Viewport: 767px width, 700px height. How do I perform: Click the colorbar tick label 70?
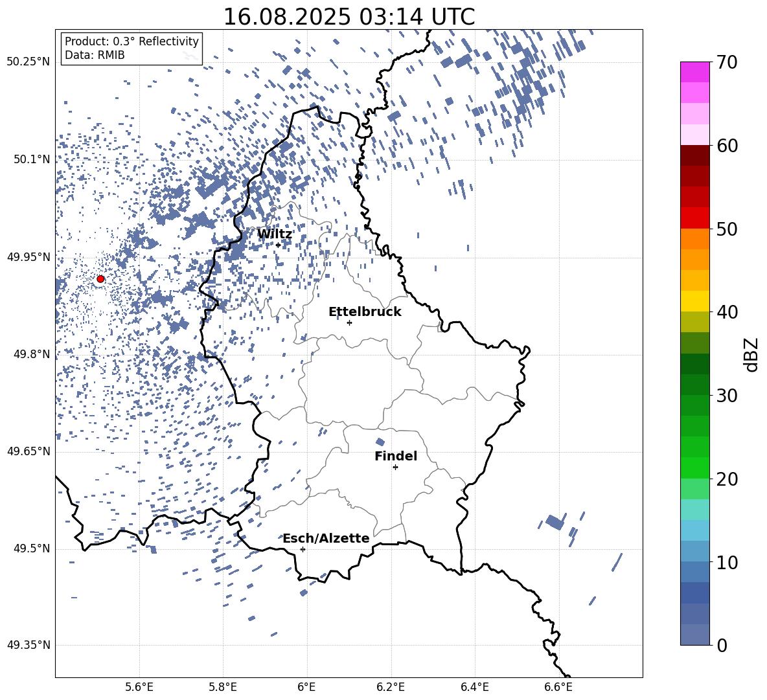coord(727,63)
